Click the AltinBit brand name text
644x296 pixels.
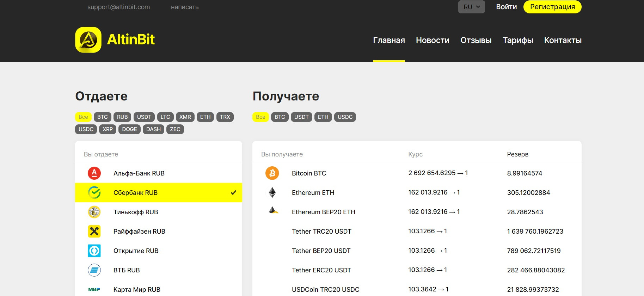click(131, 39)
